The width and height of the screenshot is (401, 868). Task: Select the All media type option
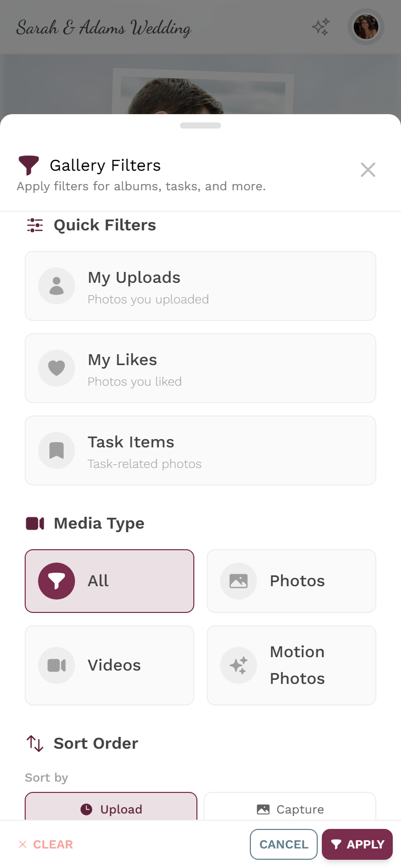[x=110, y=581]
